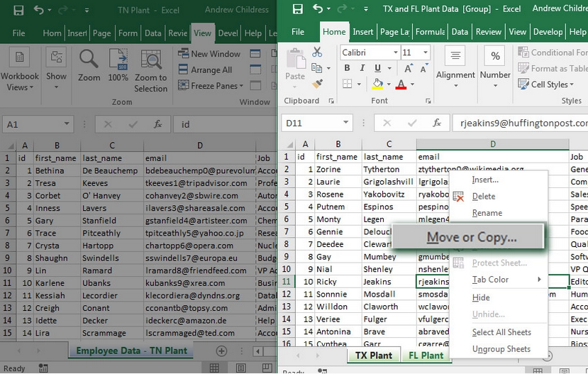Open Font dialog launcher

[428, 101]
